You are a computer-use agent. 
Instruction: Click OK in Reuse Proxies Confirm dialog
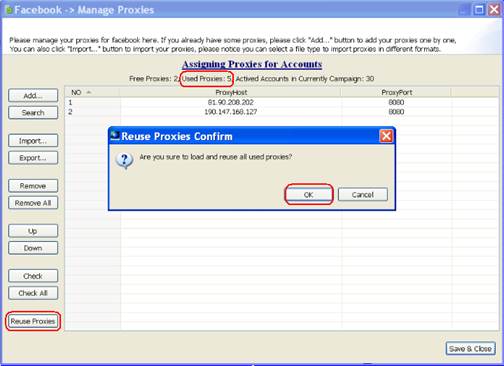pyautogui.click(x=309, y=195)
